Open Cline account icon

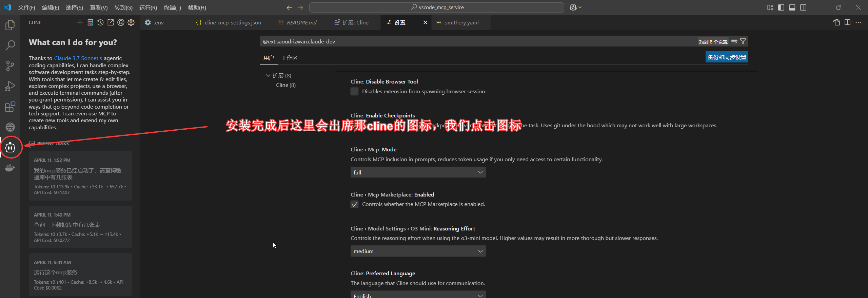121,22
